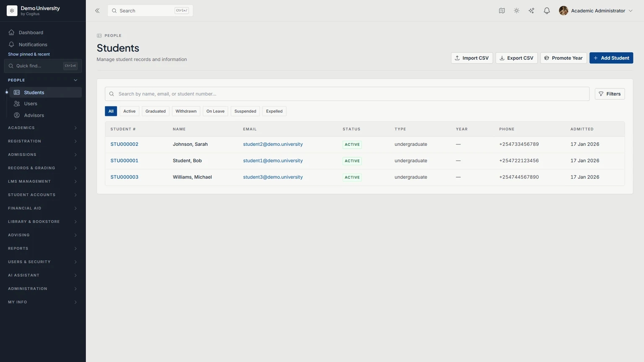Image resolution: width=644 pixels, height=362 pixels.
Task: Click email student1@demo.university
Action: [273, 161]
